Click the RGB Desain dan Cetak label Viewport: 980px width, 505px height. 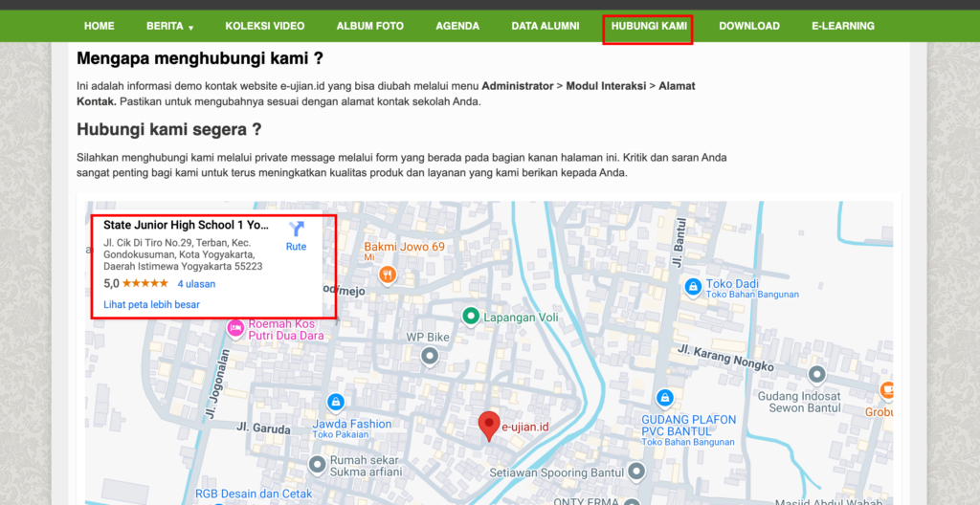click(x=254, y=494)
